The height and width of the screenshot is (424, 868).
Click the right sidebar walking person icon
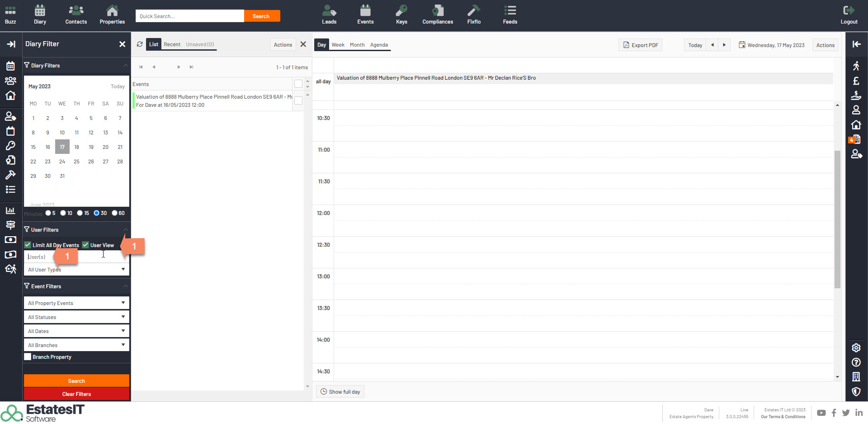[x=856, y=66]
